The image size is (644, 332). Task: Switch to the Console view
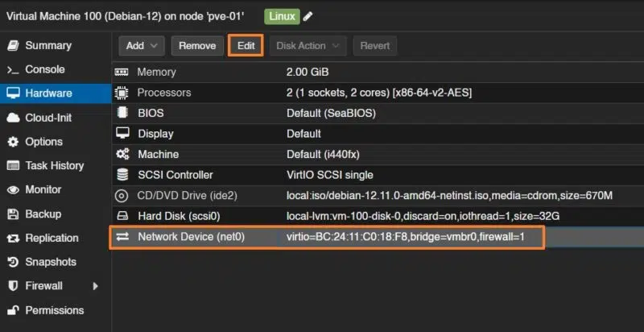click(44, 69)
